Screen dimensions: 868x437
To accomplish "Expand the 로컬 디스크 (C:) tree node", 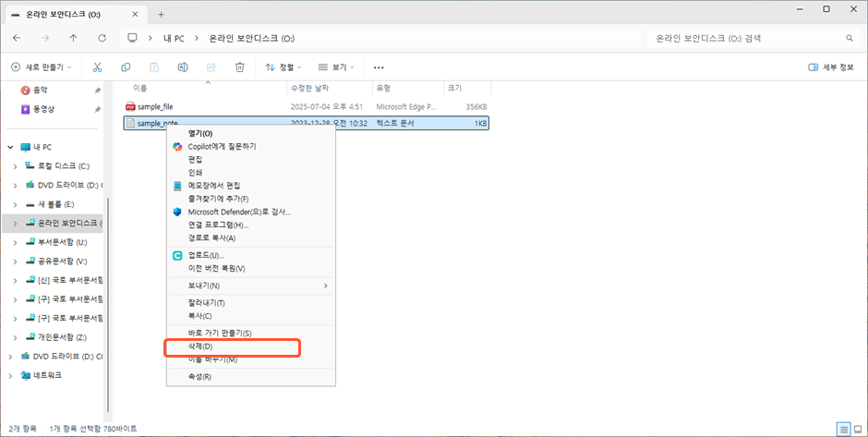I will click(15, 166).
